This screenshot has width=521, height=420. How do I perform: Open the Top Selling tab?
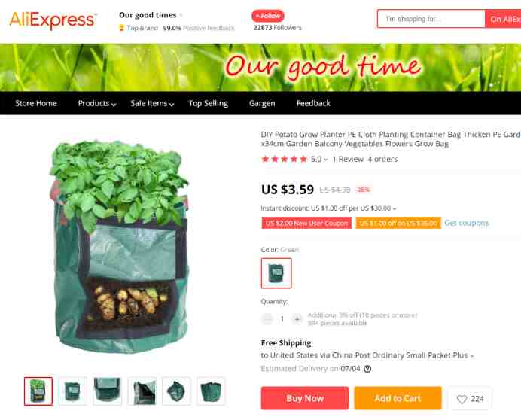tap(209, 103)
